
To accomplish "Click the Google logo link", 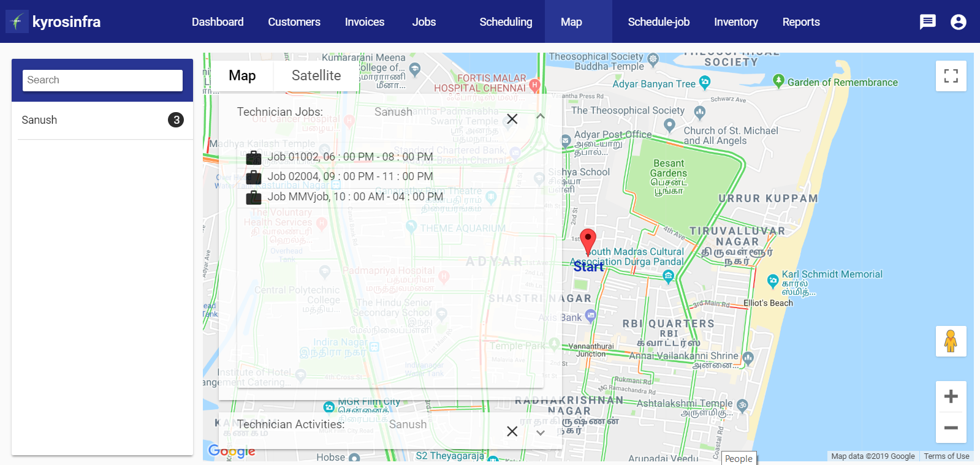I will coord(232,452).
